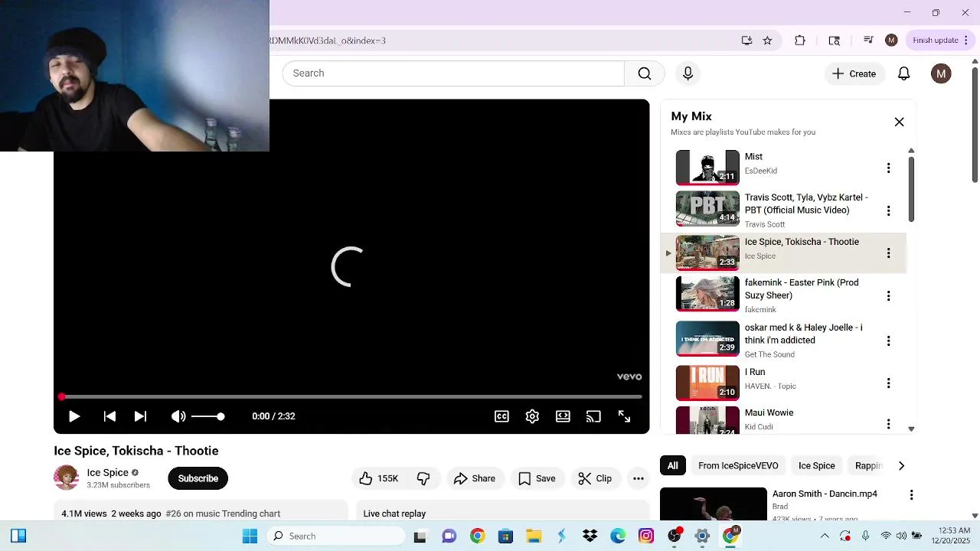Clip the video

click(x=596, y=478)
